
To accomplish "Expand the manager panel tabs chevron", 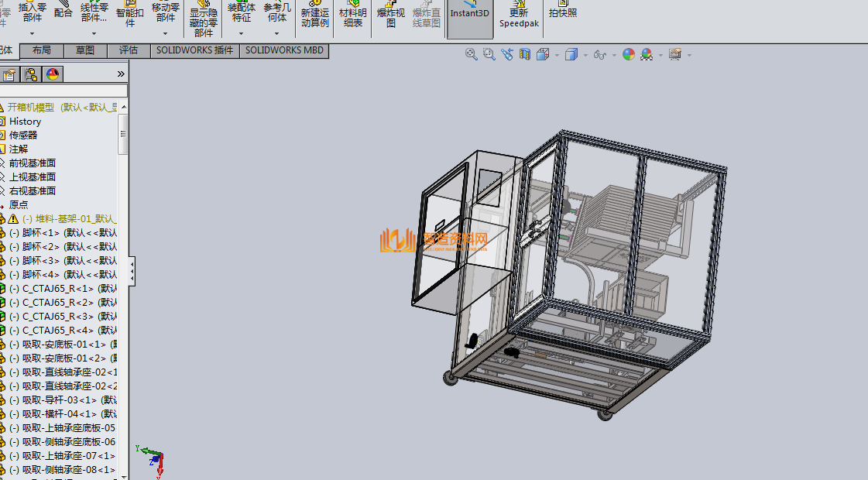I will pos(121,74).
